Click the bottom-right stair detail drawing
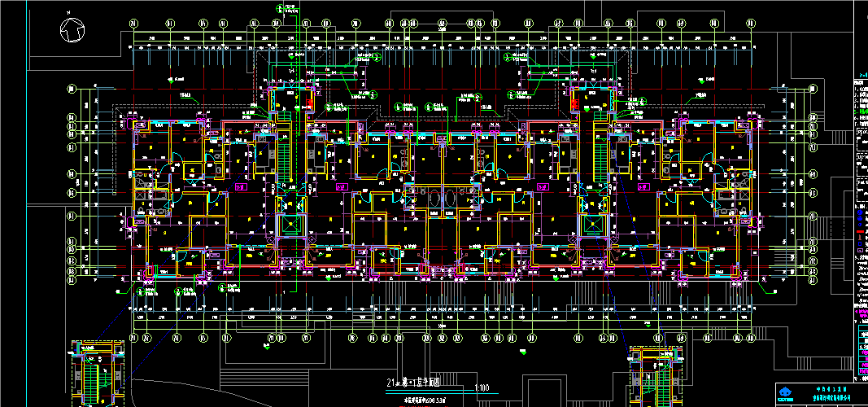The height and width of the screenshot is (407, 868). 656,377
